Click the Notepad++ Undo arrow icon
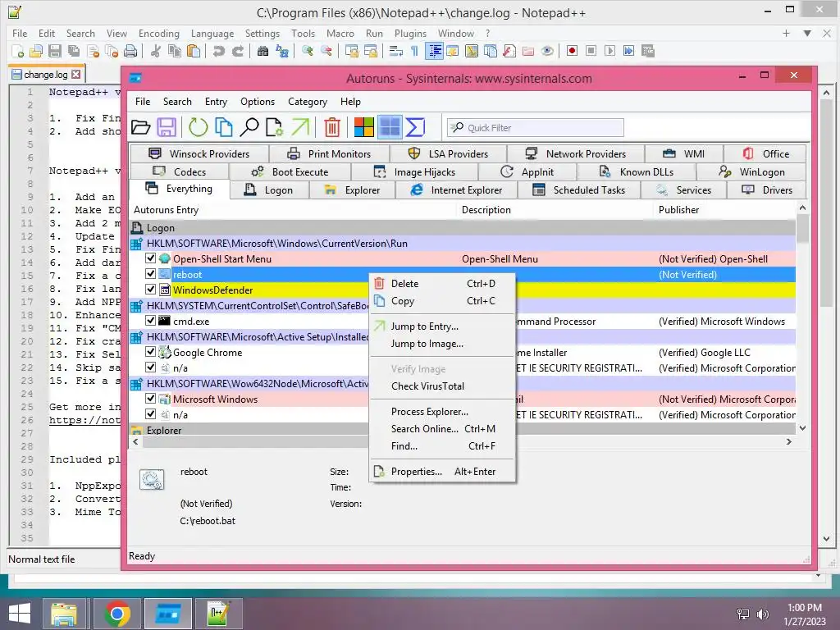The image size is (840, 630). (x=218, y=51)
